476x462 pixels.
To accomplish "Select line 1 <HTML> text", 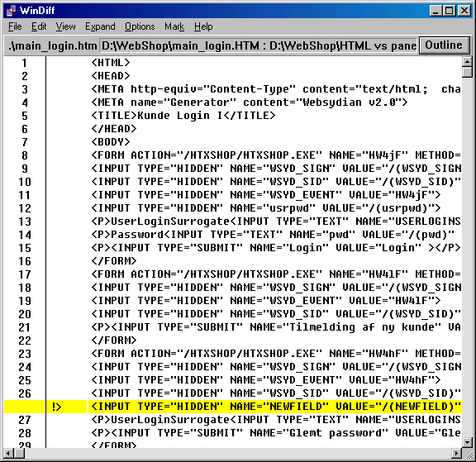I will [x=111, y=63].
